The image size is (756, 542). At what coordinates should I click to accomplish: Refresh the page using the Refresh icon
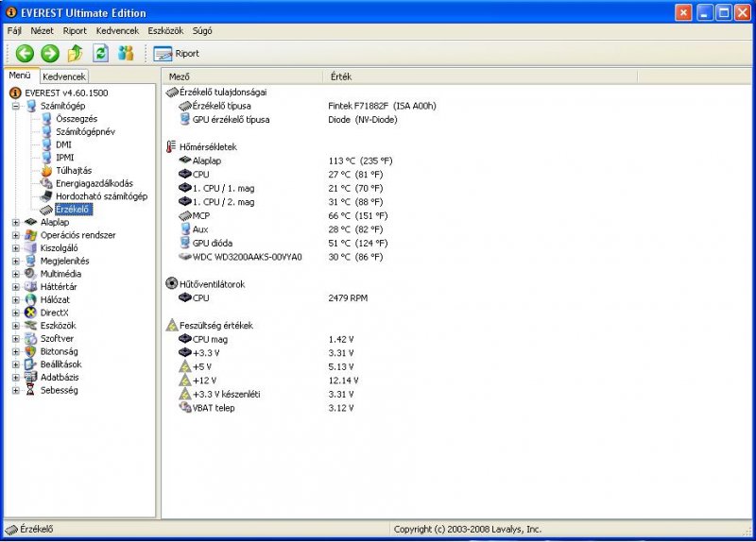tap(100, 54)
